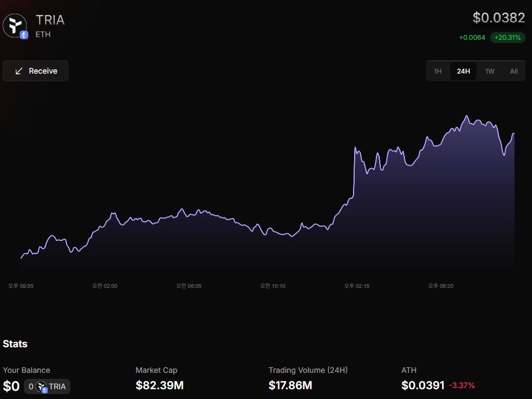Screen dimensions: 532x399
Task: Click the 오전 10:10 time axis label
Action: pyautogui.click(x=273, y=286)
